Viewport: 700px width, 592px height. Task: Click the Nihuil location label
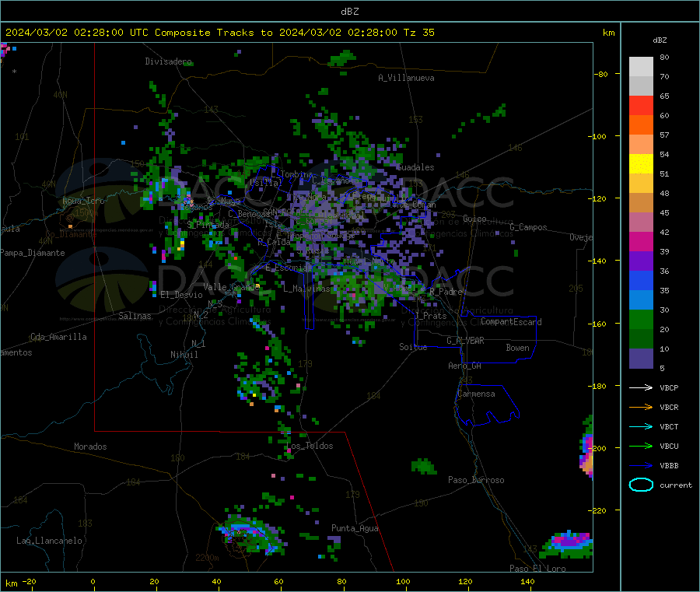tap(184, 355)
